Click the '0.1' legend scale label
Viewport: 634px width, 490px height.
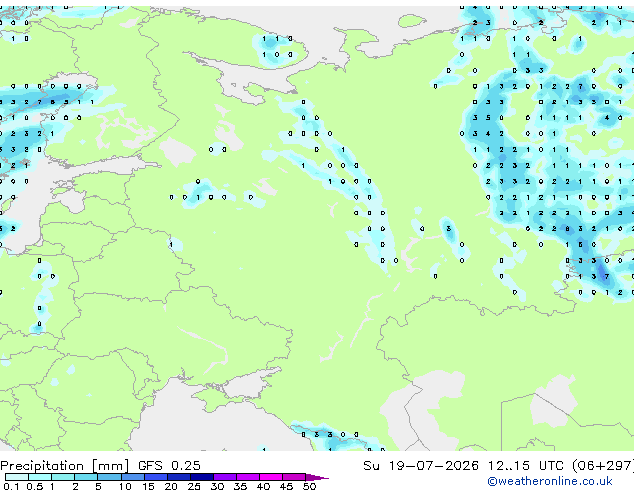tap(11, 486)
